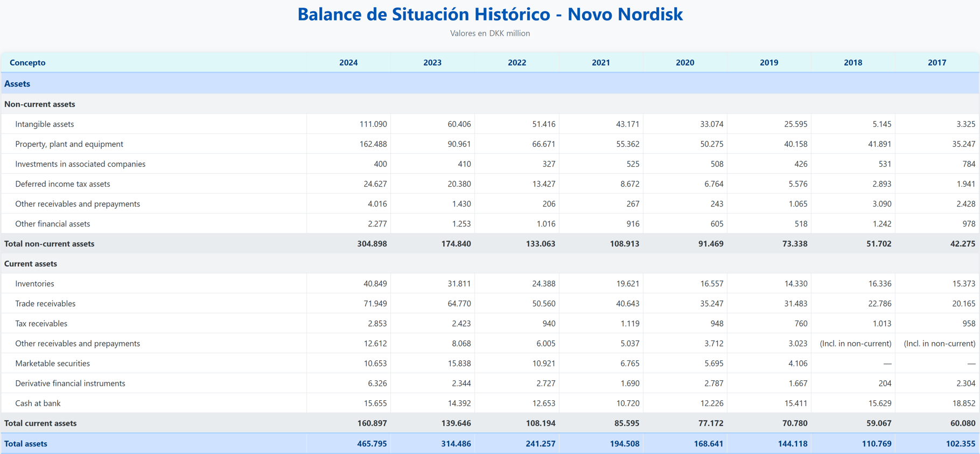Select Inventories 2024 value 40.849
The height and width of the screenshot is (454, 980).
375,283
